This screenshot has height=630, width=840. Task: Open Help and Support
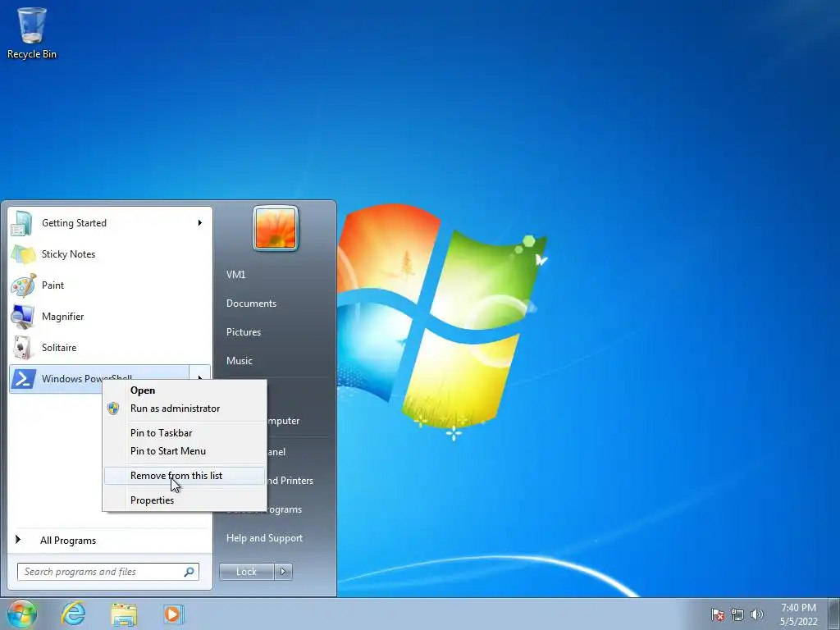(264, 538)
